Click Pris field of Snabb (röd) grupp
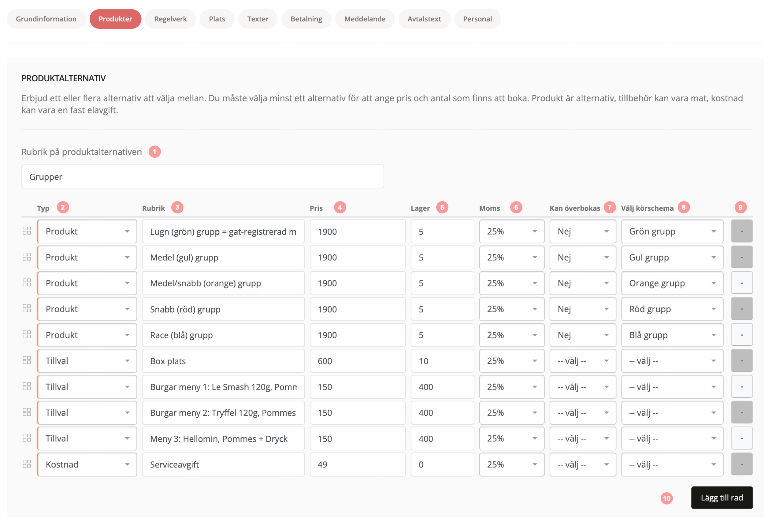 click(x=357, y=309)
